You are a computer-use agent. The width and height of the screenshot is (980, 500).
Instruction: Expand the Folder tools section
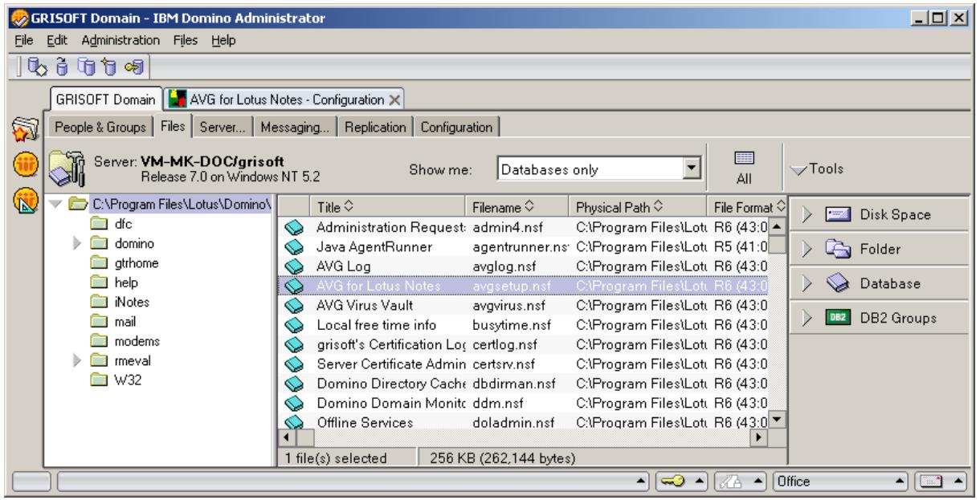806,250
